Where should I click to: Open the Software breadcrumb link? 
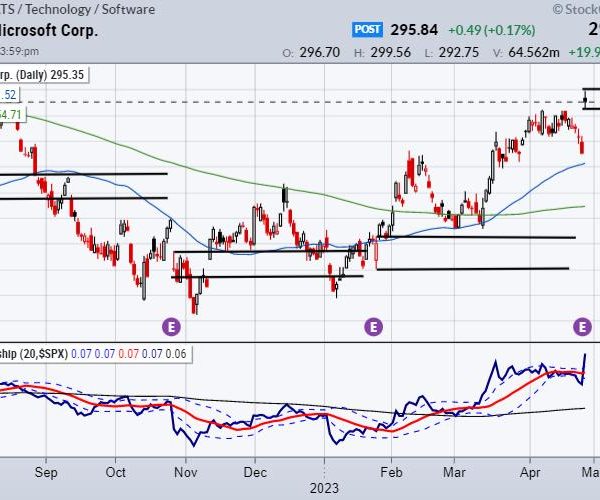(x=129, y=9)
